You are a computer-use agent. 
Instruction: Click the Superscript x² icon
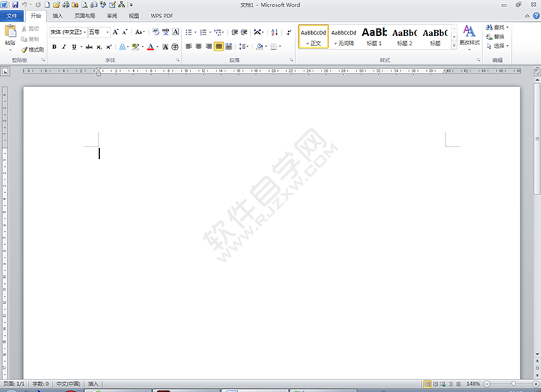[x=109, y=47]
